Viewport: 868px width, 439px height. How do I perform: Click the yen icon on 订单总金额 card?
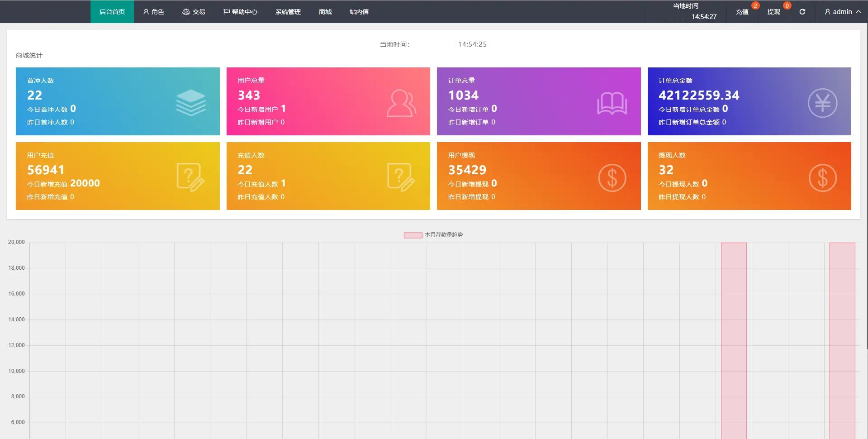[x=822, y=103]
